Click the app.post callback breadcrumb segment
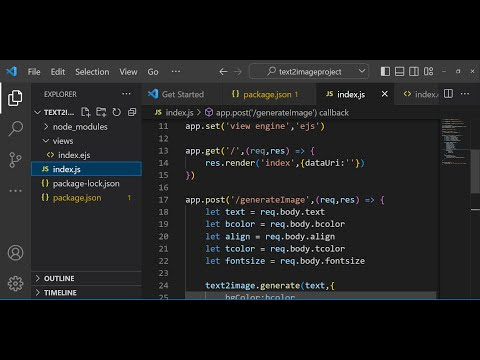This screenshot has width=480, height=360. 277,113
